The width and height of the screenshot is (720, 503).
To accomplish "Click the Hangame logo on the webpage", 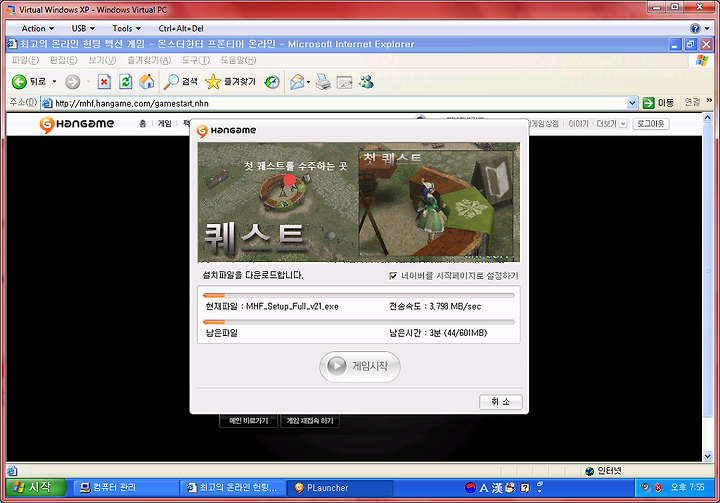I will (77, 124).
